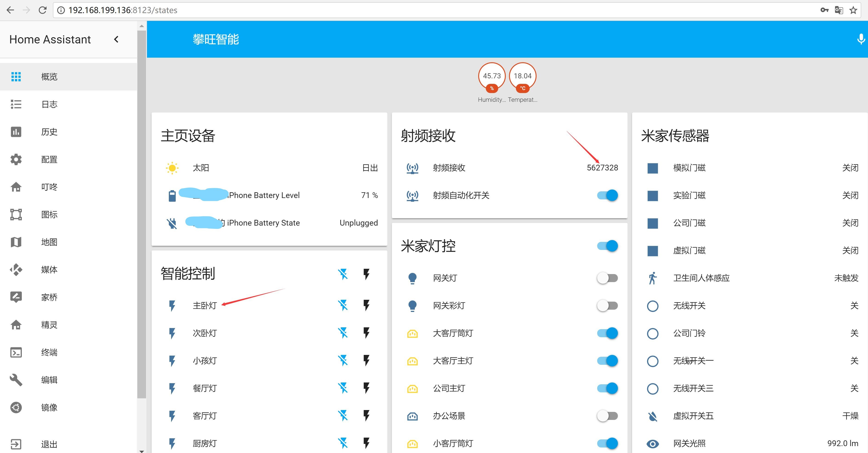Open the 配置 configuration menu item
The width and height of the screenshot is (868, 453).
click(x=68, y=159)
